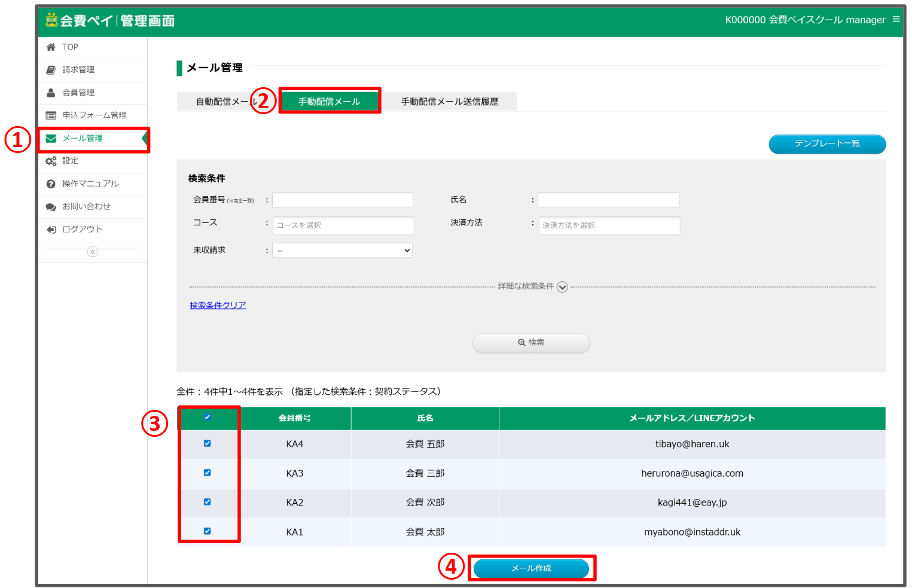
Task: Uncheck the checkbox for member KA3
Action: [207, 473]
